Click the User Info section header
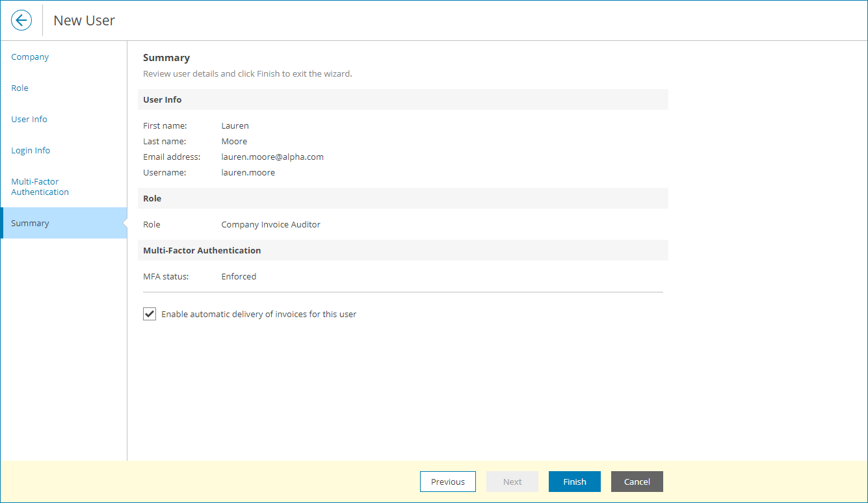The width and height of the screenshot is (868, 503). click(162, 99)
